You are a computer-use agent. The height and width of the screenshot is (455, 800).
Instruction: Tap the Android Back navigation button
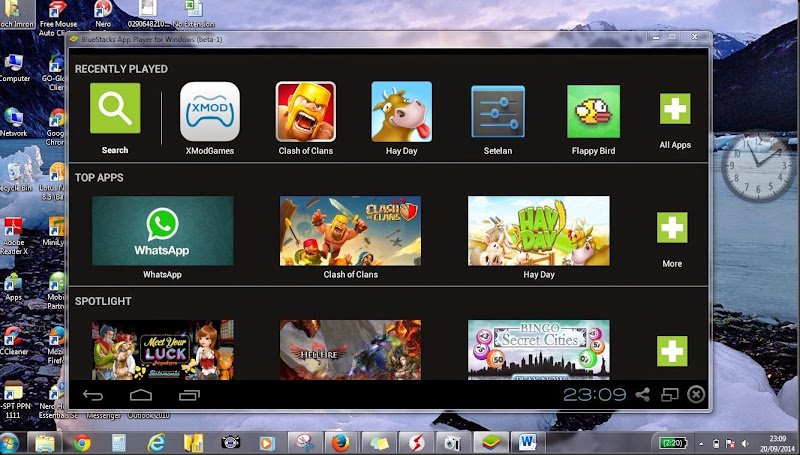pos(93,395)
